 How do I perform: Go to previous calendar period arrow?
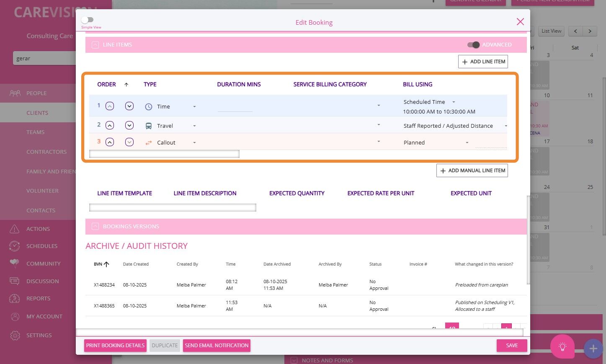click(x=575, y=31)
